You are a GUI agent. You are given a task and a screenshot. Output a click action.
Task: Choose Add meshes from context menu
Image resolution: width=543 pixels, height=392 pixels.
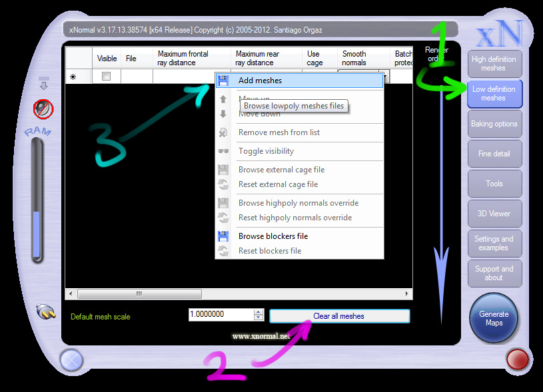[x=299, y=81]
